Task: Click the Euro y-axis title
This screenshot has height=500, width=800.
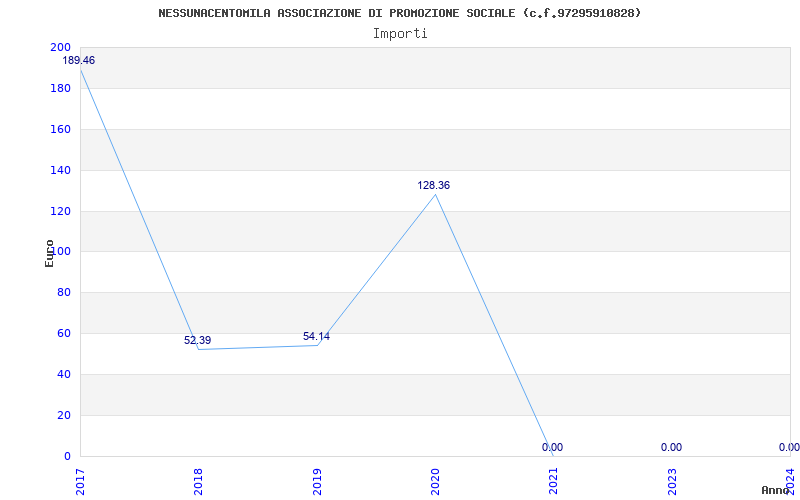Action: (x=49, y=253)
